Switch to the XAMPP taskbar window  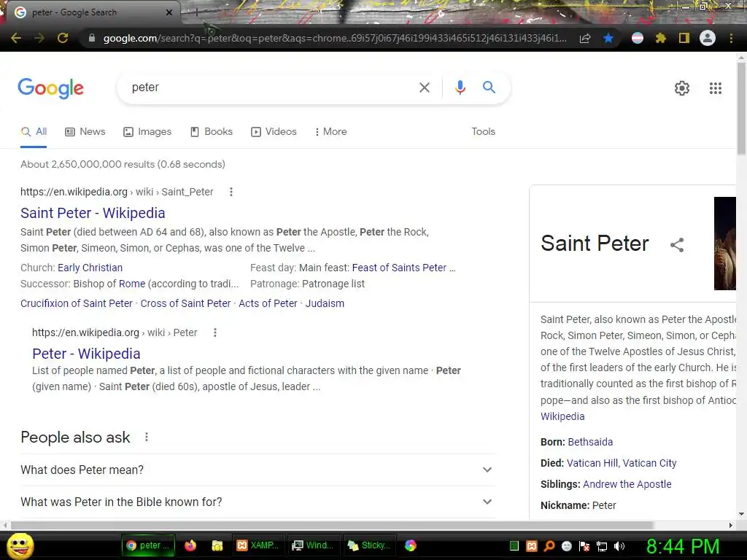258,545
